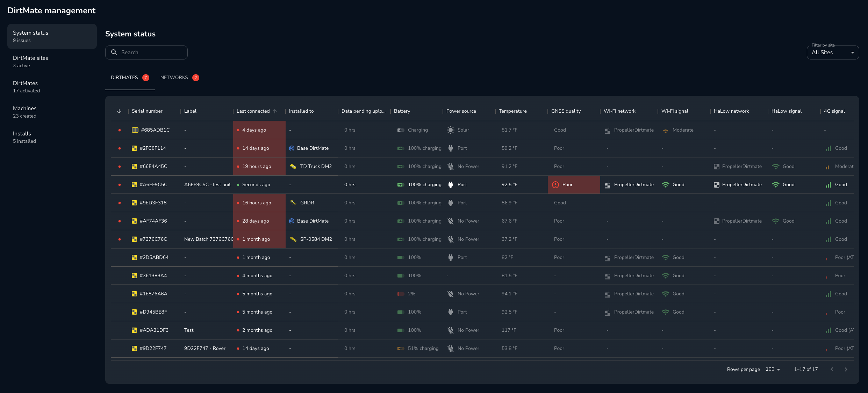Sort by the Serial number column header
This screenshot has height=393, width=868.
[x=147, y=111]
